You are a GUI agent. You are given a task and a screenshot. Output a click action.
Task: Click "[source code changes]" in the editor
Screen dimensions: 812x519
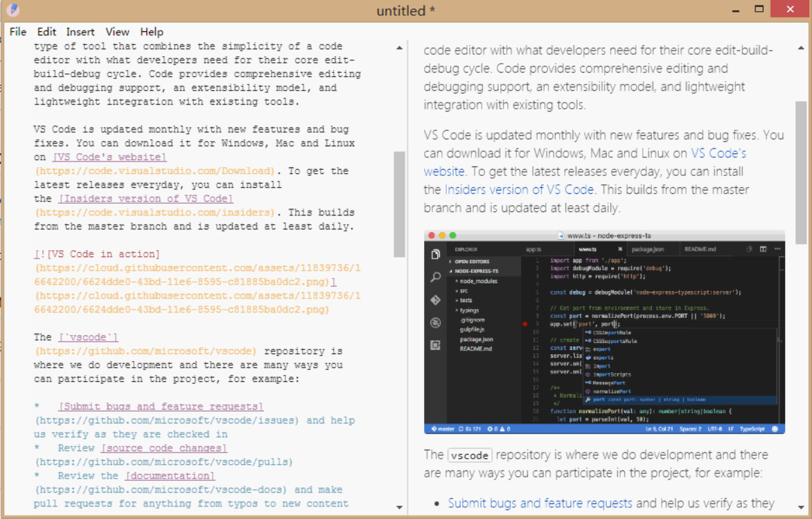click(x=164, y=448)
